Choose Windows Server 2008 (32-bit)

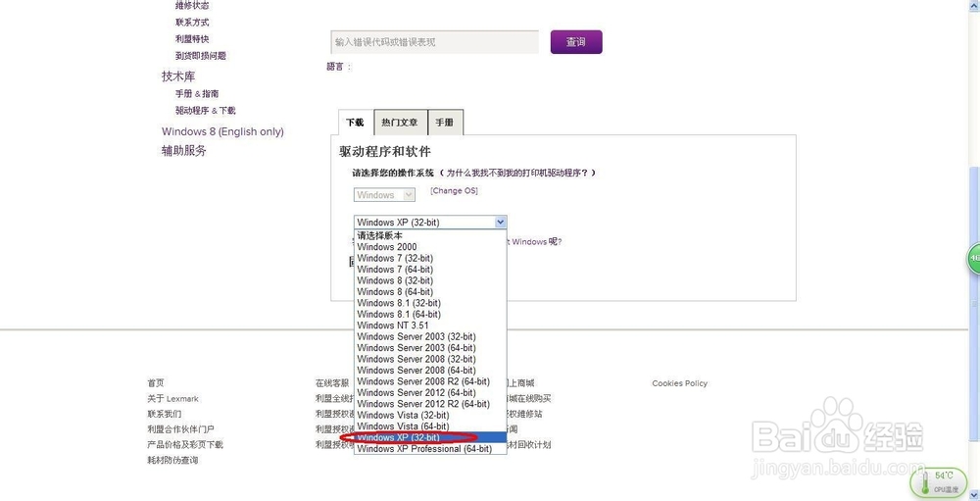click(x=430, y=359)
